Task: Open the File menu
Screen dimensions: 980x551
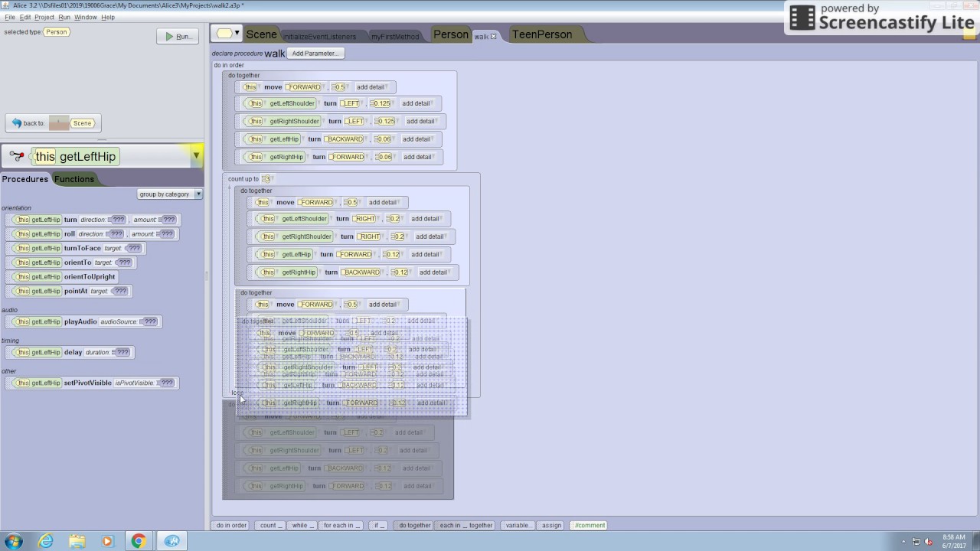Action: pos(10,17)
